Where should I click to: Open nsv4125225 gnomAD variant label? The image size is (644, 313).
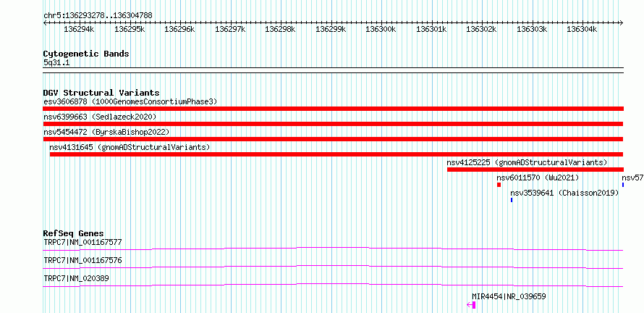tap(527, 162)
